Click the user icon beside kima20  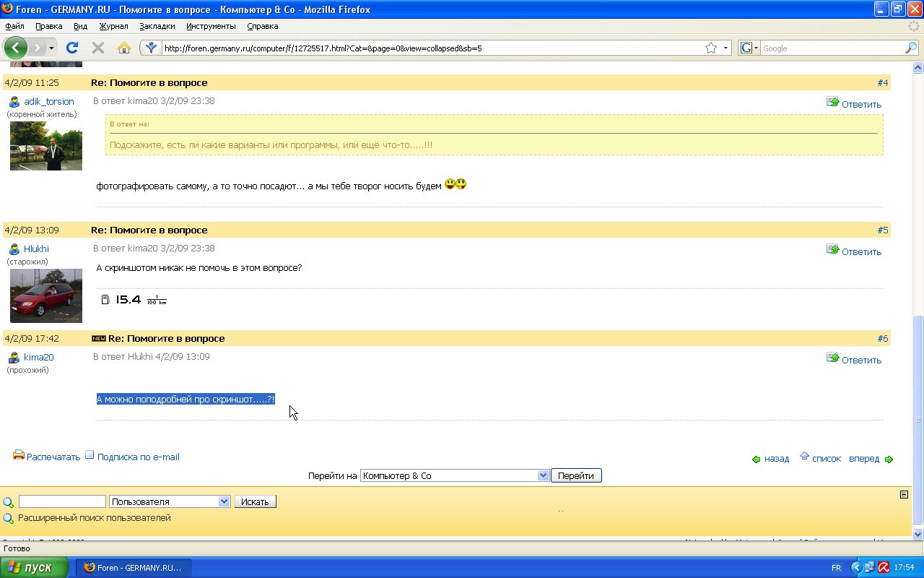click(x=14, y=357)
